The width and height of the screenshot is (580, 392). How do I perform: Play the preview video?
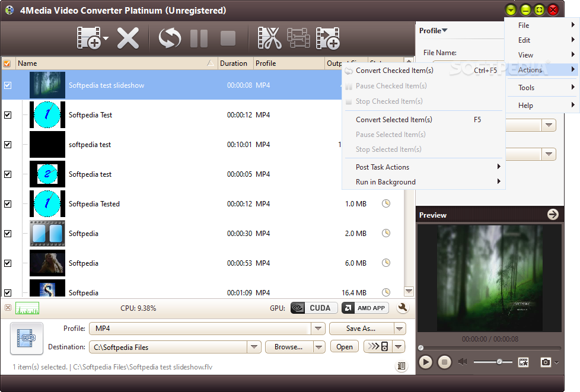click(425, 362)
